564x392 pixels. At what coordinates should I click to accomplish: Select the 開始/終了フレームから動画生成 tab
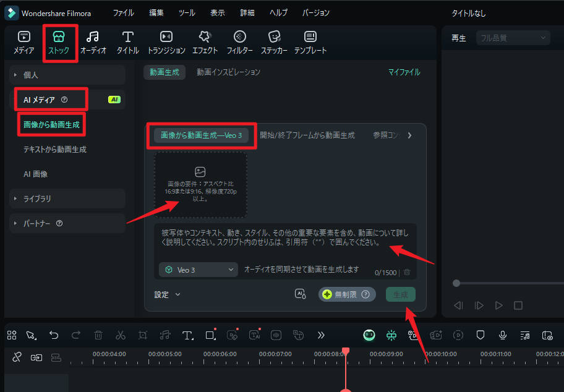tap(307, 135)
